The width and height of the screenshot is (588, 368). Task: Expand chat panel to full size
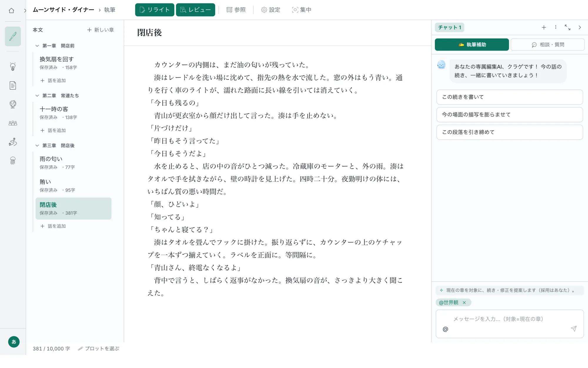click(x=567, y=27)
